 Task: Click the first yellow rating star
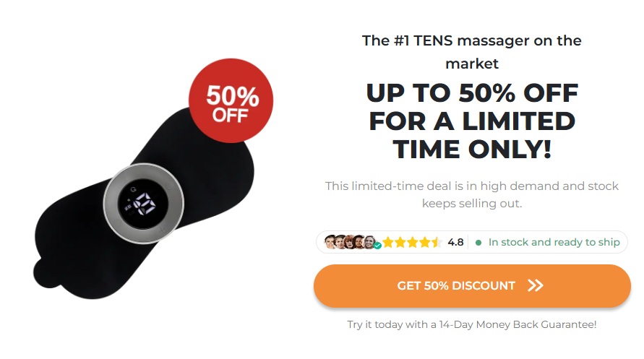[388, 242]
